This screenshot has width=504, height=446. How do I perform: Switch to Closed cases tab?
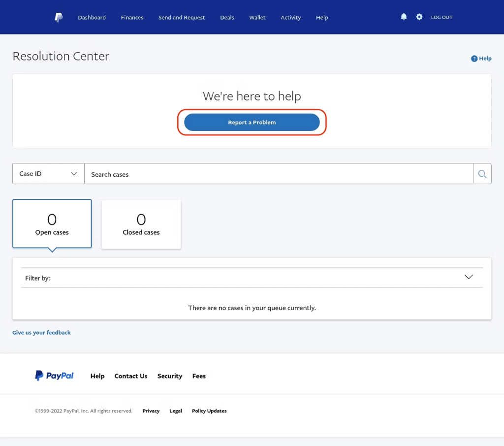pos(141,223)
